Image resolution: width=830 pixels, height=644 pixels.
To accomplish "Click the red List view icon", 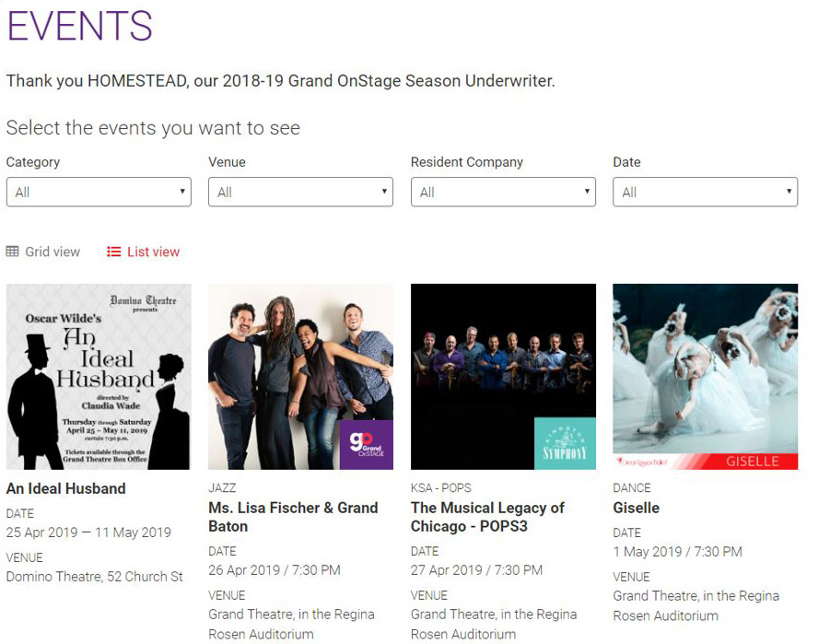I will pyautogui.click(x=114, y=252).
